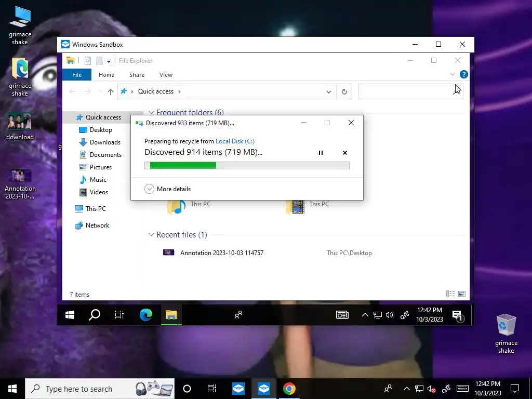Switch to the Share ribbon tab

click(x=137, y=75)
